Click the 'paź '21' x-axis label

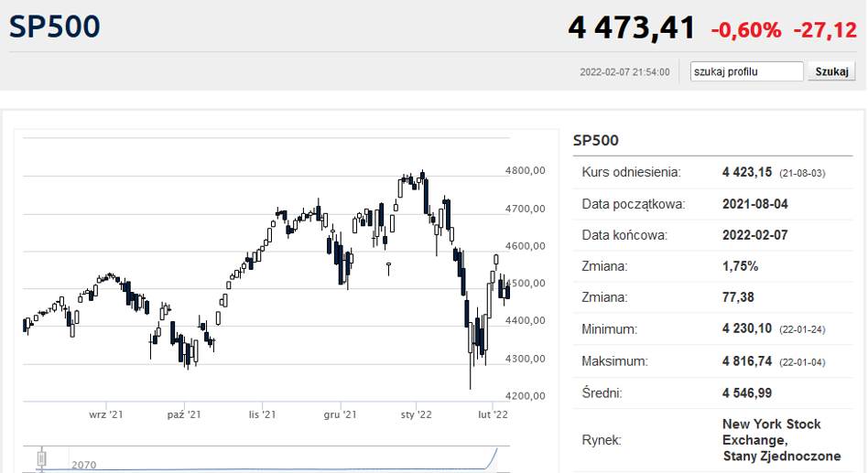tap(184, 414)
